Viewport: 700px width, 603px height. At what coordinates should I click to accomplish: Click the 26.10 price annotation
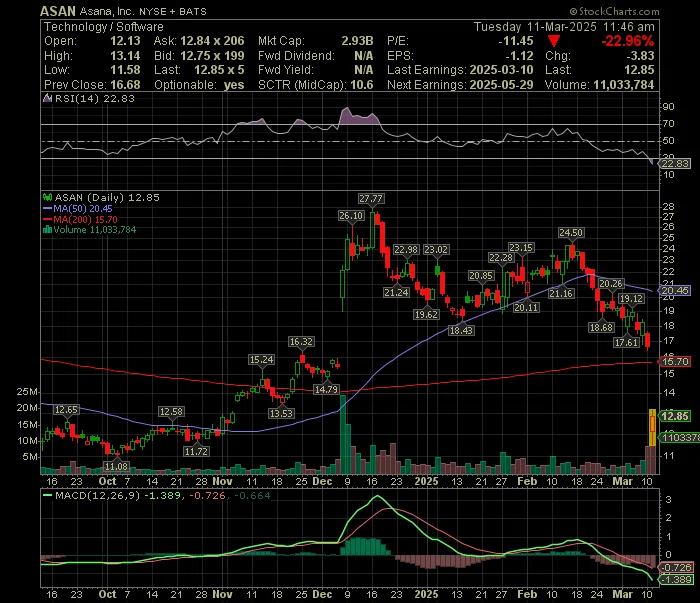351,216
